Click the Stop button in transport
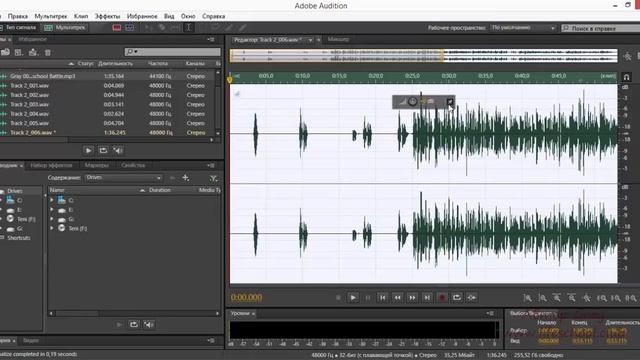The image size is (640, 360). point(338,298)
